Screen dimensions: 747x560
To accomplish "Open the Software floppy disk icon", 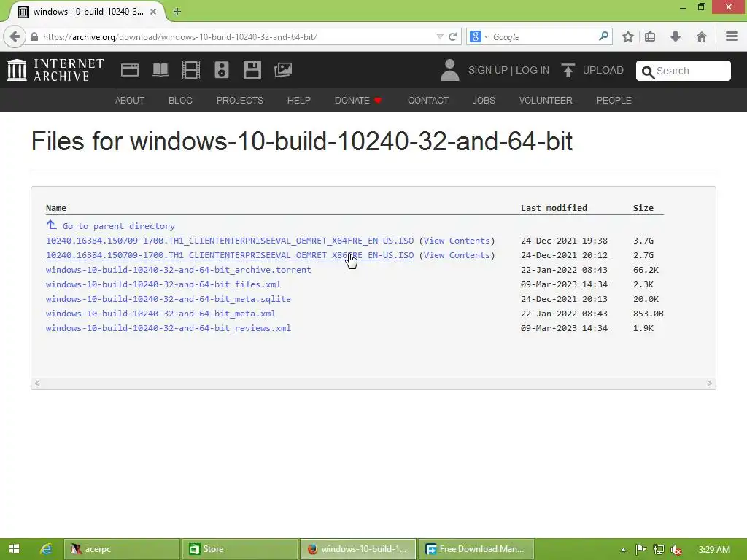I will (x=252, y=70).
